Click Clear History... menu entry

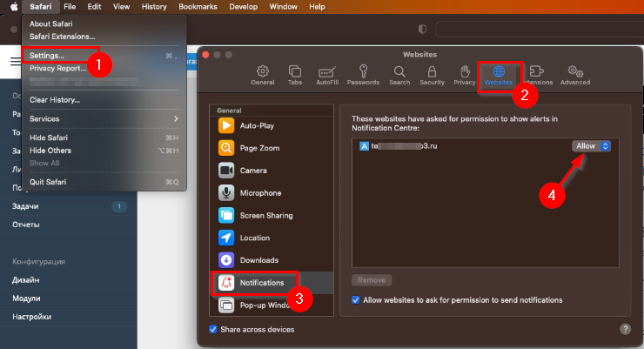click(x=55, y=100)
